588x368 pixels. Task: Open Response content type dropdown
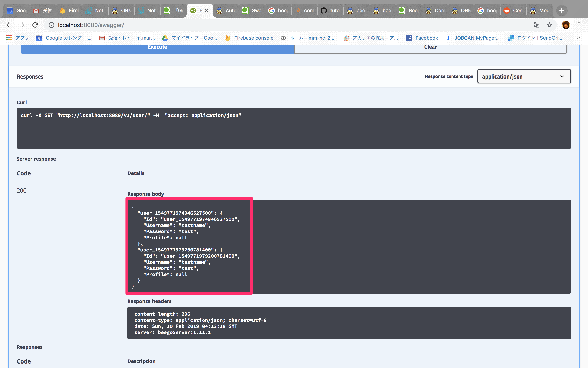click(x=524, y=76)
